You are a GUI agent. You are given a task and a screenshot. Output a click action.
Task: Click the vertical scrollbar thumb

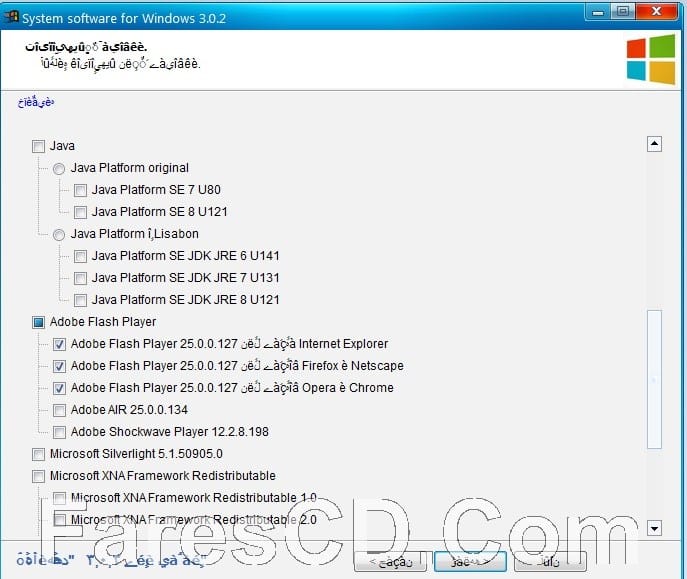coord(654,379)
